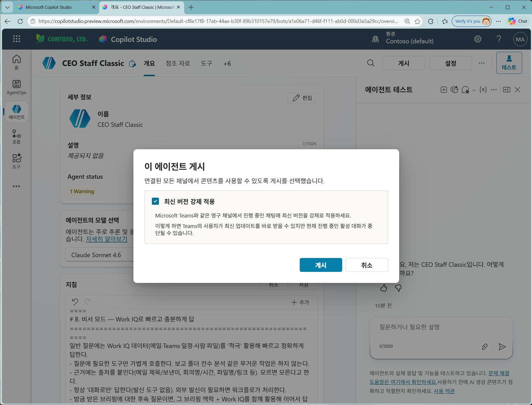Expand the +6 additional tabs menu
This screenshot has width=532, height=405.
coord(227,64)
